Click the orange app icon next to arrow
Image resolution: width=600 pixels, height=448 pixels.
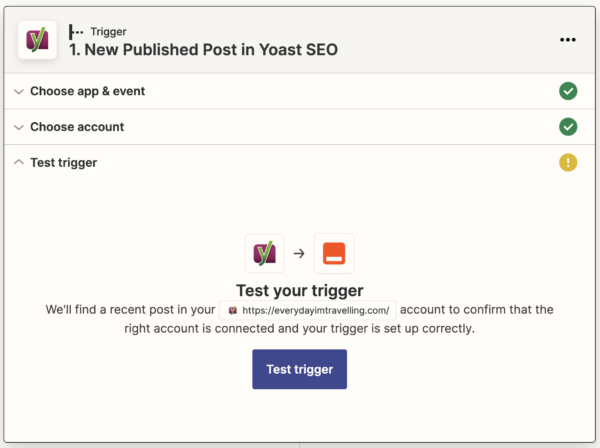tap(334, 253)
